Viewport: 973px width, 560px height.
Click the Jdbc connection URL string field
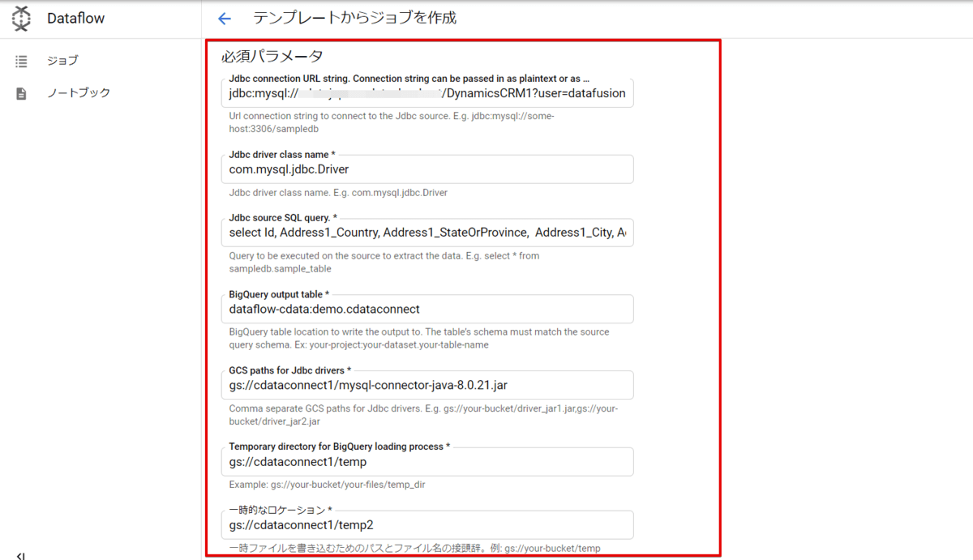427,92
